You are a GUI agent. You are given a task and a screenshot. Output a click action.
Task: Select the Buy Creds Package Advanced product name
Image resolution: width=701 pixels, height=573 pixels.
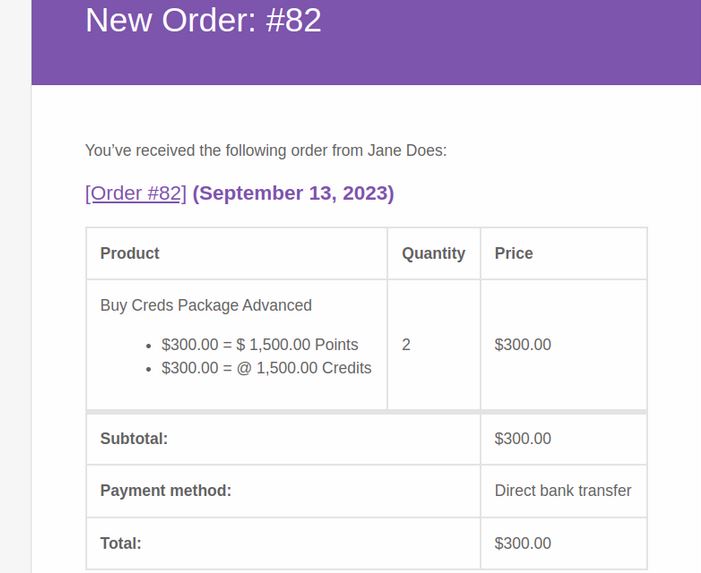(x=206, y=305)
